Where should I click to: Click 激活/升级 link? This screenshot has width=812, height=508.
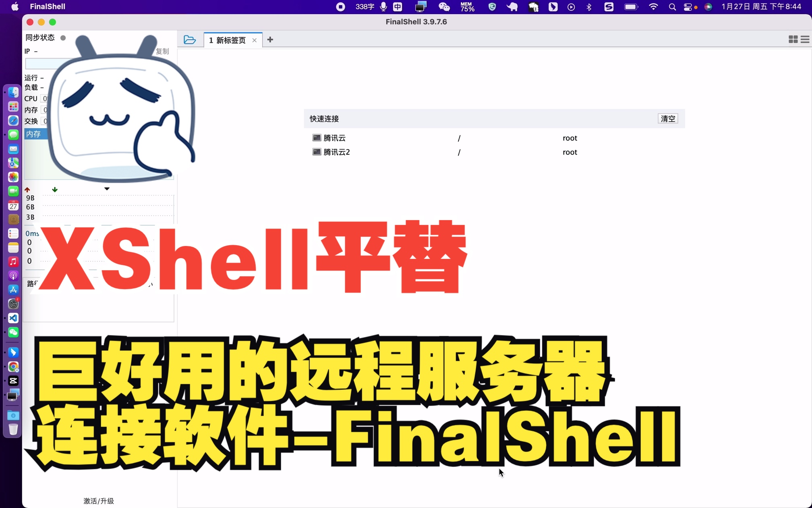pos(98,500)
